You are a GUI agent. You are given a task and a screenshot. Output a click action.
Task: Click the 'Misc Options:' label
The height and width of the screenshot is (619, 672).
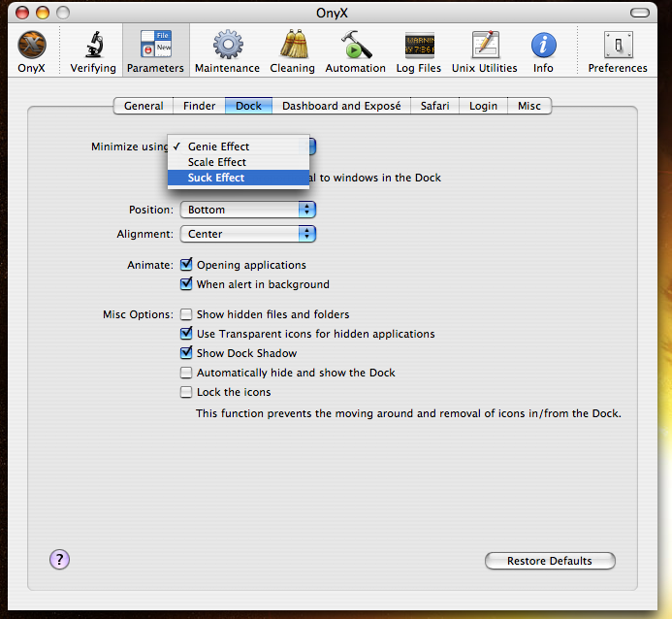[x=138, y=314]
